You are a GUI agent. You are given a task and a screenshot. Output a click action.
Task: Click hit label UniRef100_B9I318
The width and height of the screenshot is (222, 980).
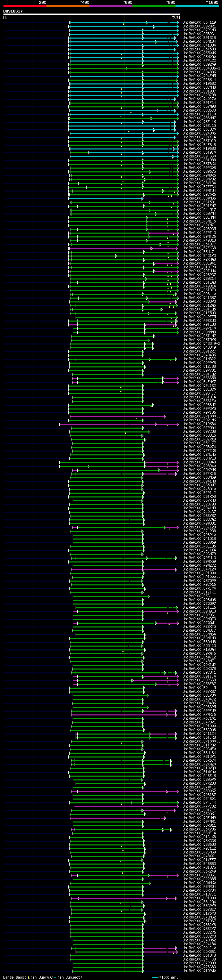pyautogui.click(x=199, y=38)
